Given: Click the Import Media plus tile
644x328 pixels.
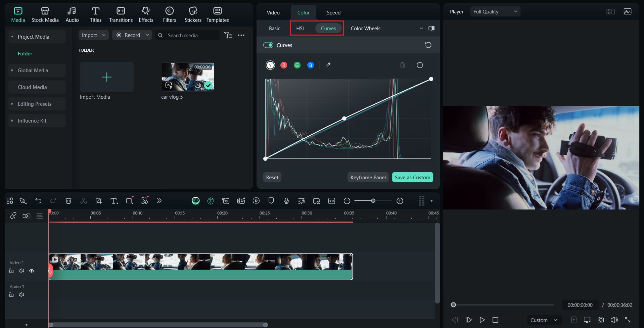Looking at the screenshot, I should click(107, 77).
